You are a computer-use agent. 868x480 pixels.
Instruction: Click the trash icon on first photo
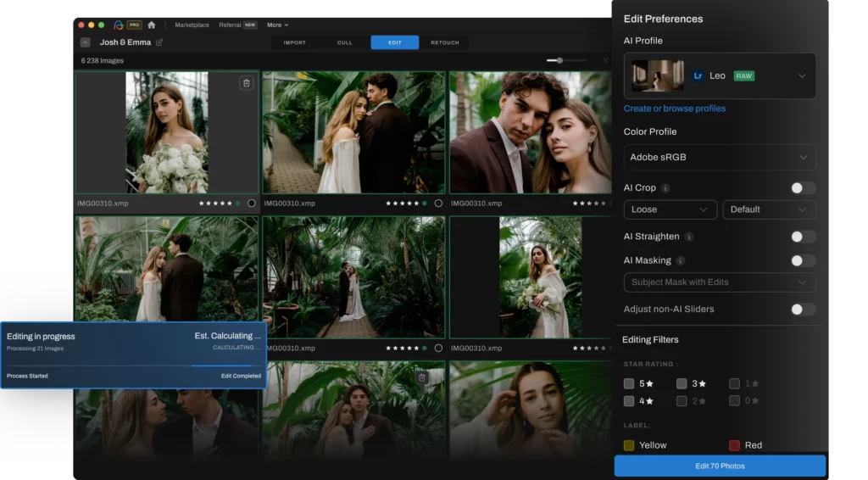[246, 83]
